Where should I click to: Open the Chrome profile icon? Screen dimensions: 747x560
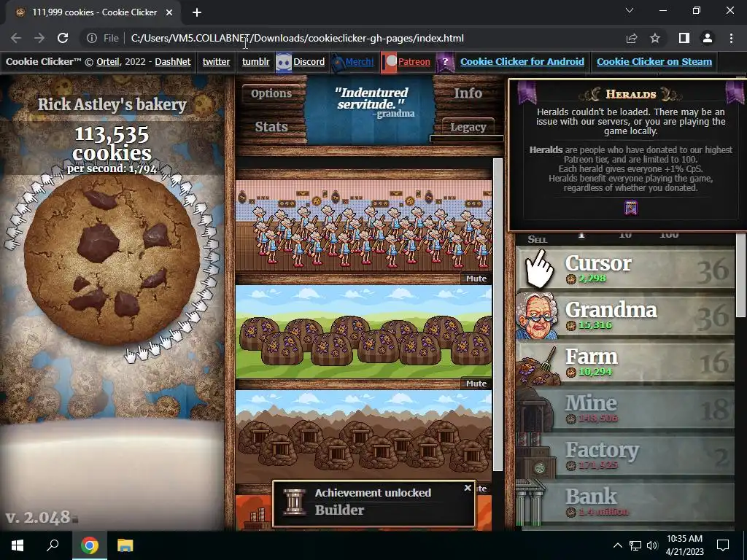[708, 38]
